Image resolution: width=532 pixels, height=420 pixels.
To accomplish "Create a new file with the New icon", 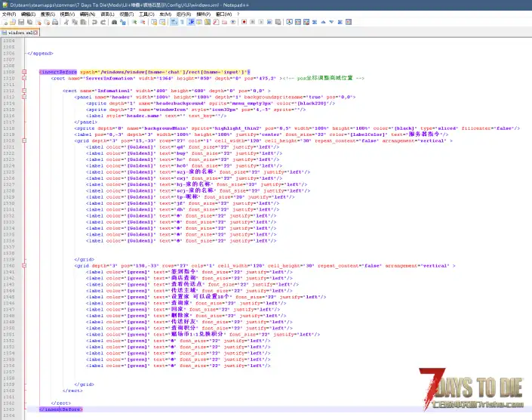I will click(x=5, y=22).
